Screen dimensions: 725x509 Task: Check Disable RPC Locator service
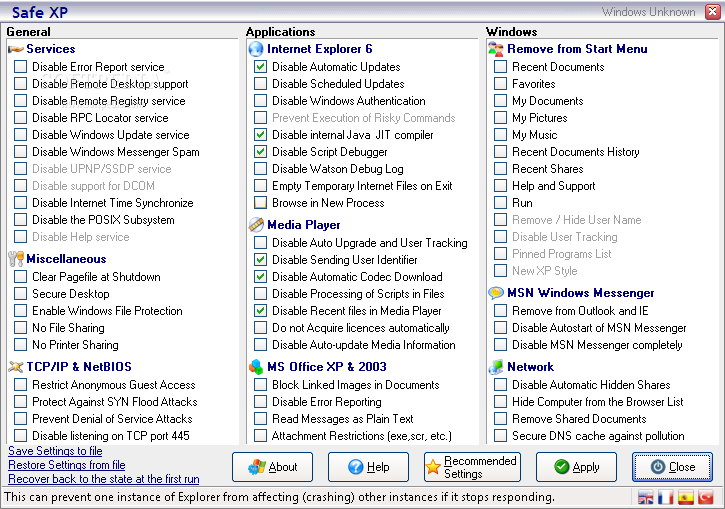point(20,117)
